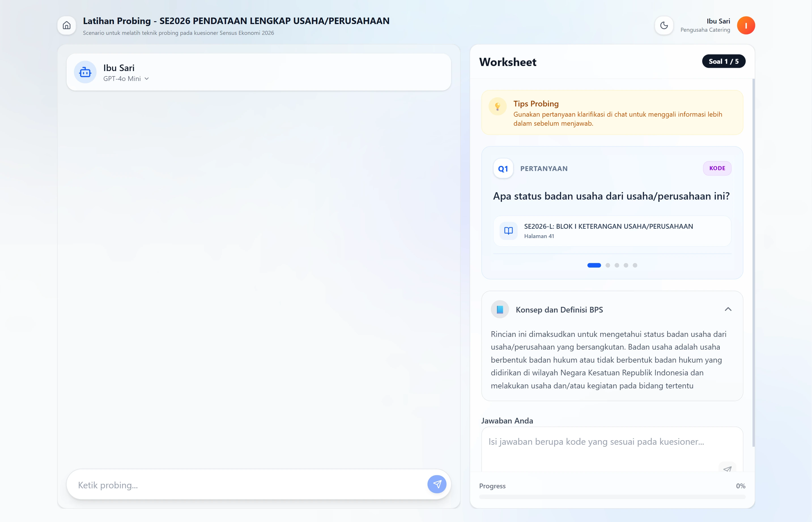The height and width of the screenshot is (522, 812).
Task: Click the book icon on the SE2026-L reference card
Action: pos(509,231)
